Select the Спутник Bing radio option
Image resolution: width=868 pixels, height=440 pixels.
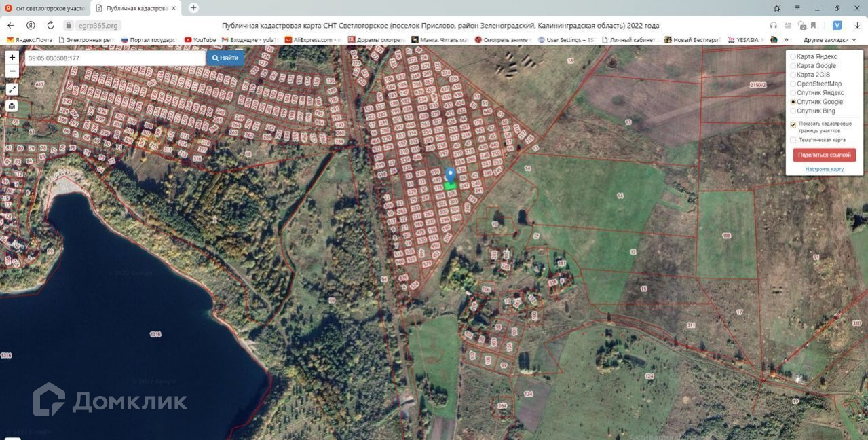click(793, 111)
